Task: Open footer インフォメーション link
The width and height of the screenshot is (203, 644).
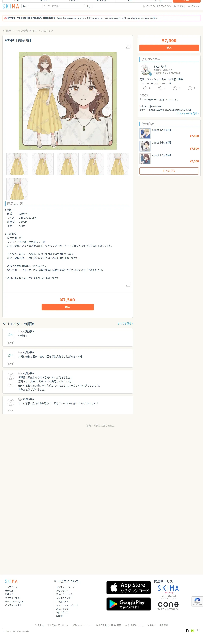Action: click(65, 587)
